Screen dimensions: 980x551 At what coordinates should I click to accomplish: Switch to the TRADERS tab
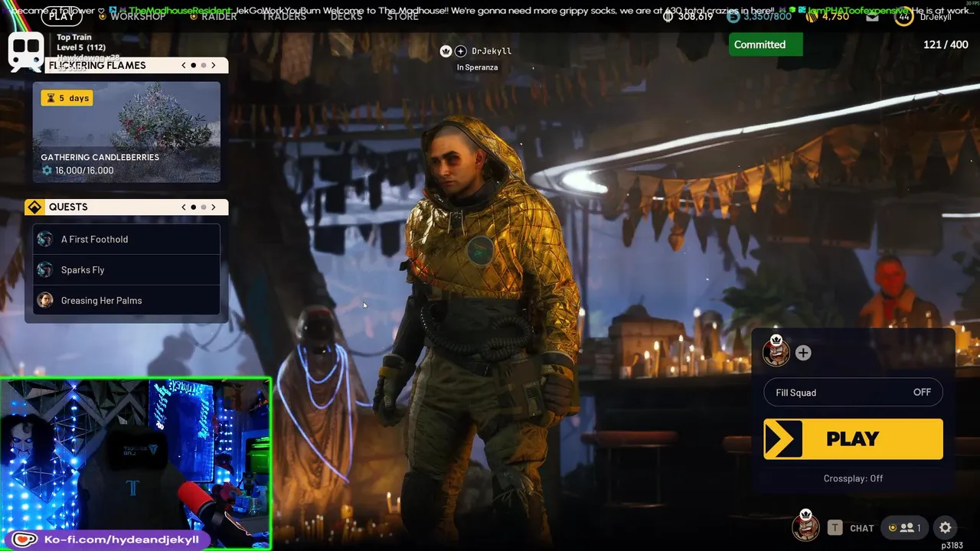pos(284,16)
